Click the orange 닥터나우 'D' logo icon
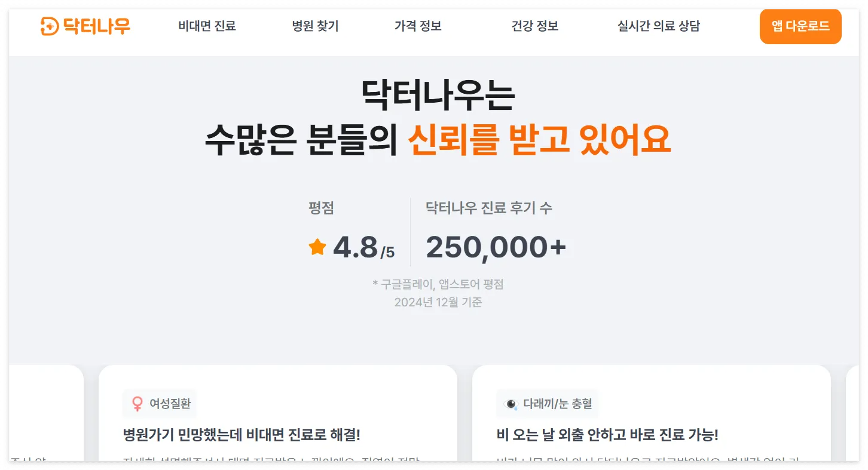The height and width of the screenshot is (470, 868). tap(51, 26)
